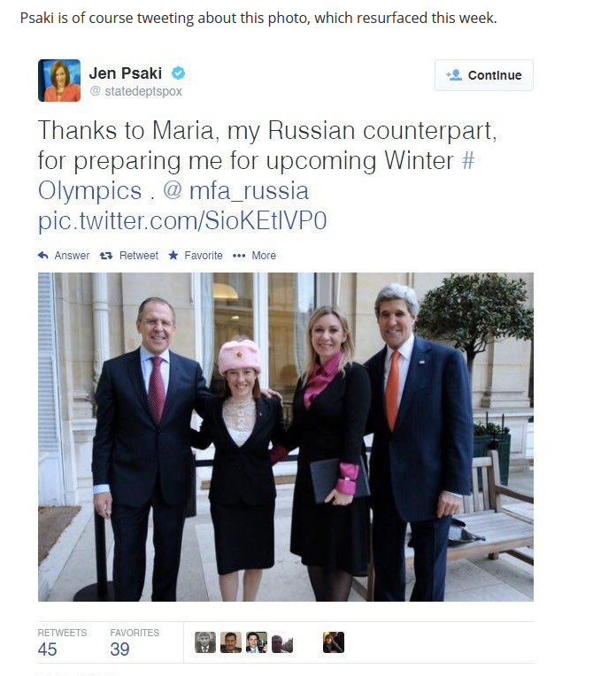616x676 pixels.
Task: Click the second retweeter avatar
Action: 231,642
